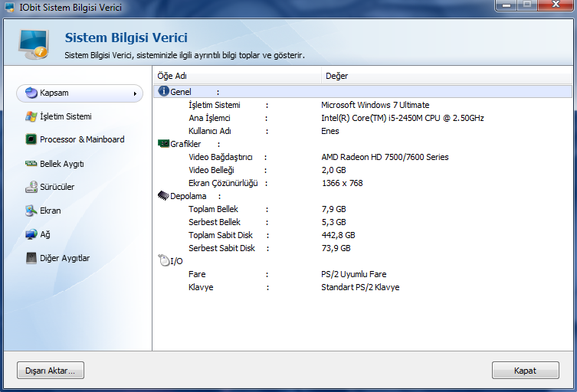Click the Kapsam globe icon
This screenshot has width=577, height=392.
(31, 93)
